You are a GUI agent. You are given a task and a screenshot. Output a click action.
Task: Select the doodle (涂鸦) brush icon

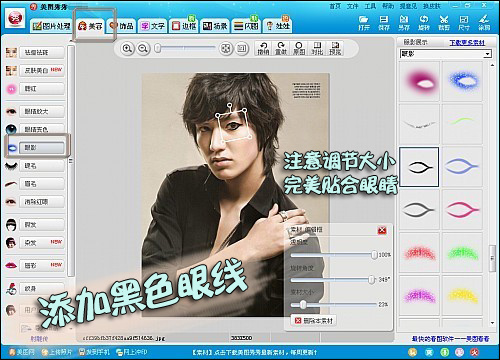pos(484,23)
